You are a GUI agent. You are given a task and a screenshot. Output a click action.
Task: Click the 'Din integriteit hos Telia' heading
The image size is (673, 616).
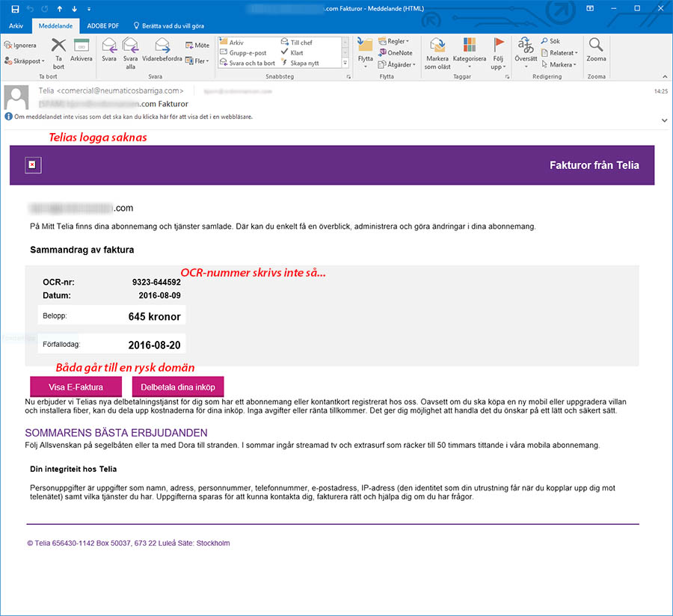coord(73,469)
